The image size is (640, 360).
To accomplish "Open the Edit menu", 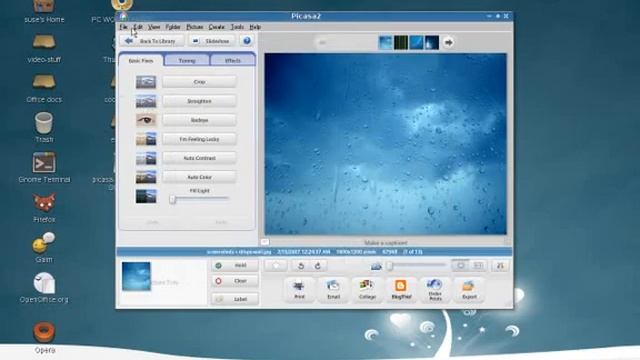I will pos(138,27).
